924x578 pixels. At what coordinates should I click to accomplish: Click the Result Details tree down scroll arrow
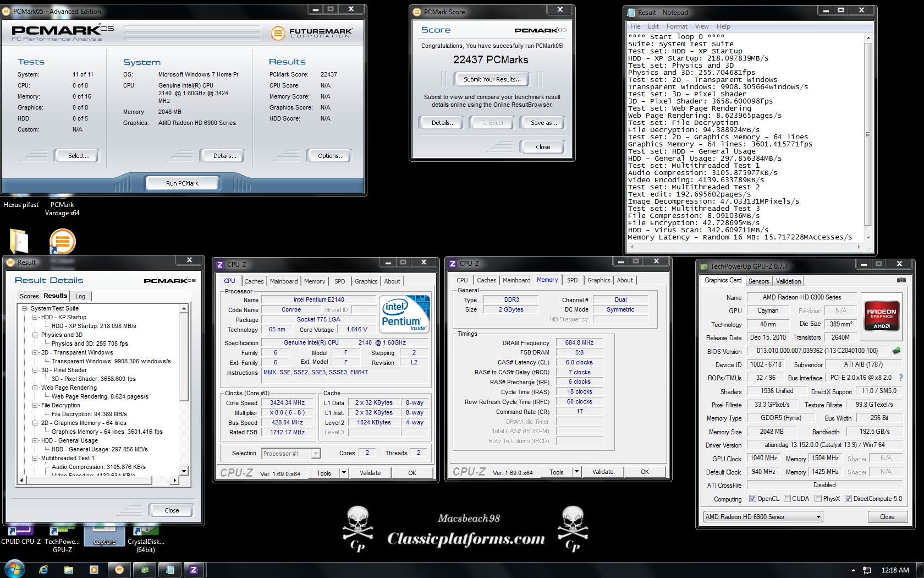[184, 471]
